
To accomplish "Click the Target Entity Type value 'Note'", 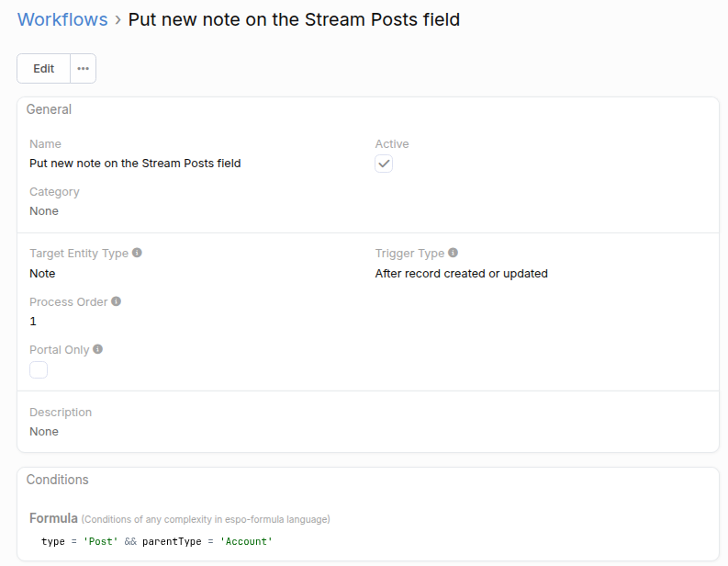I will tap(42, 273).
